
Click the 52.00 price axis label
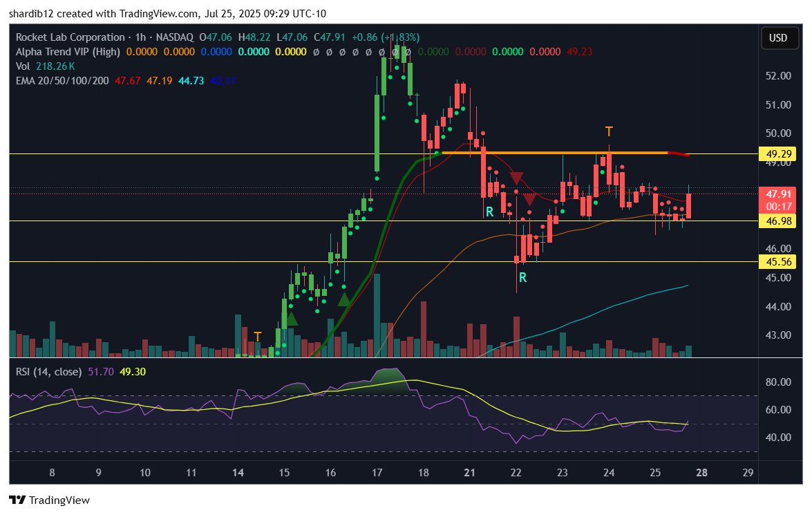778,75
